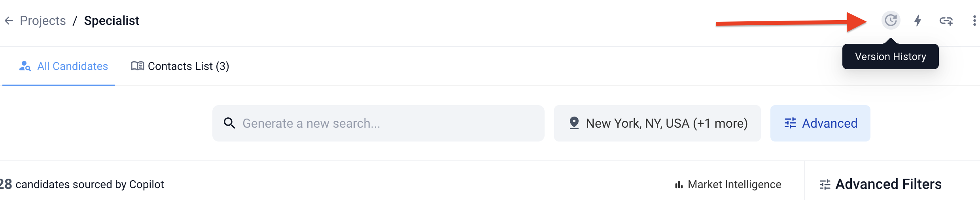Click the add link icon

(946, 21)
